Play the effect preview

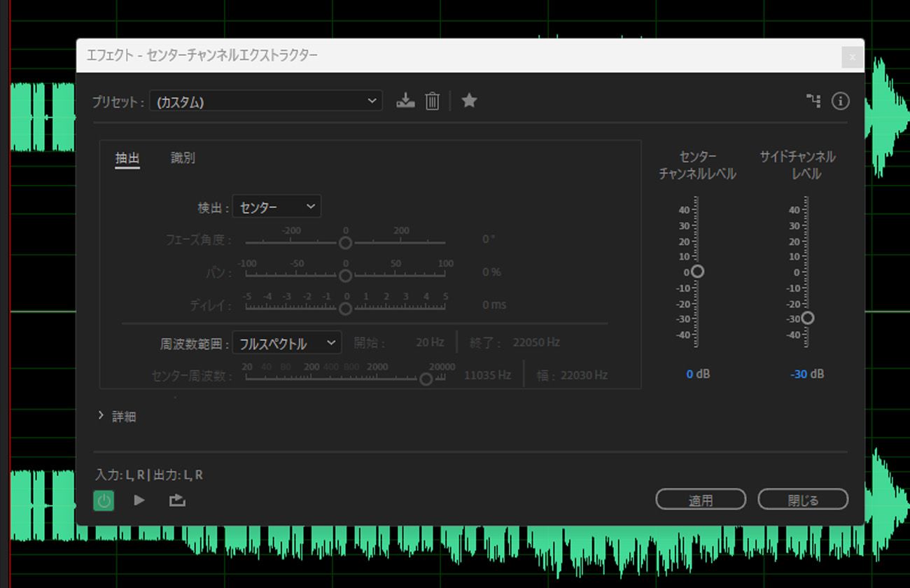139,500
